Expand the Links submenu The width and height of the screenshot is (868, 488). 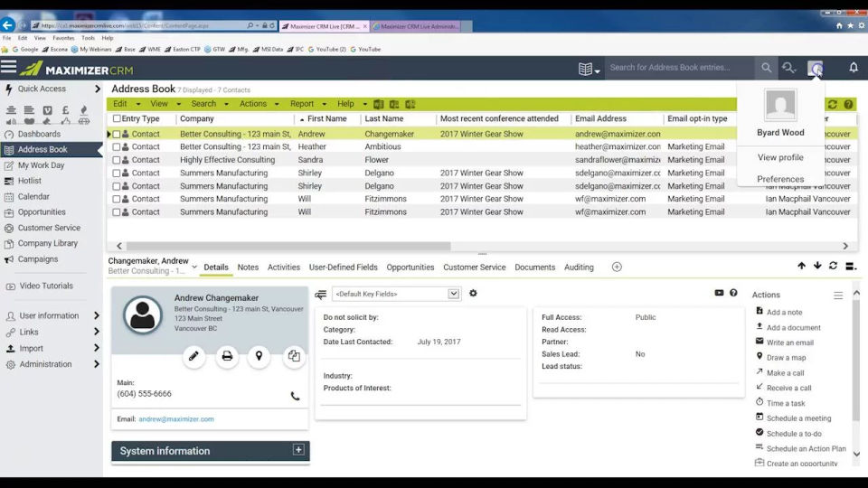(x=97, y=332)
